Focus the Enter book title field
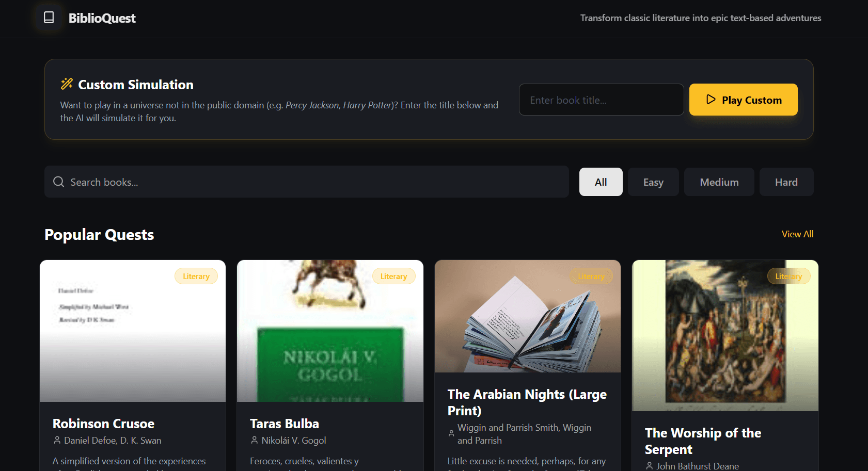868x471 pixels. pos(601,100)
